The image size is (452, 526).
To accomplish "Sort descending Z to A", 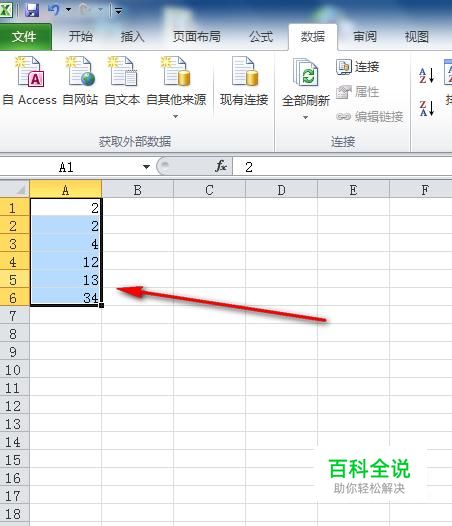I will (426, 108).
